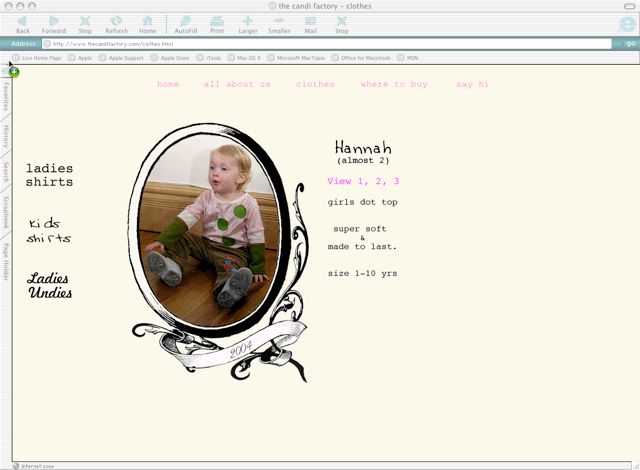Open the ladies shirts category
This screenshot has width=640, height=470.
coord(49,175)
